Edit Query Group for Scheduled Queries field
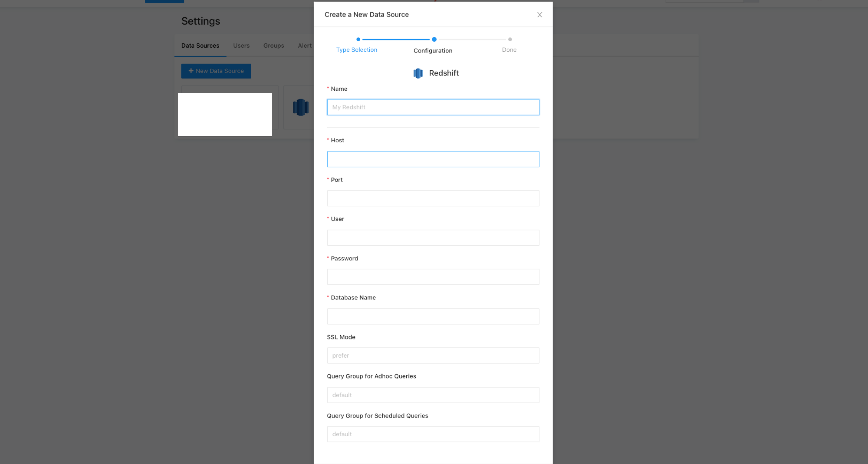 point(433,434)
